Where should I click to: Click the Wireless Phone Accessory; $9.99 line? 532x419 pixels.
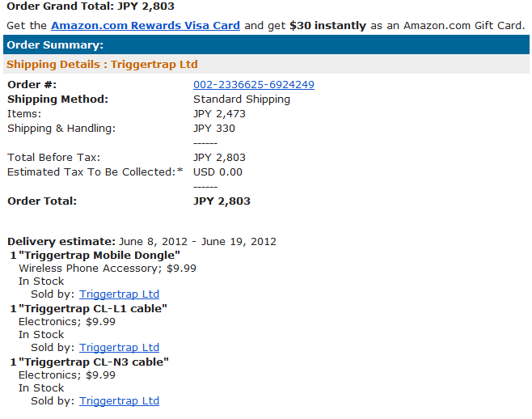point(108,269)
